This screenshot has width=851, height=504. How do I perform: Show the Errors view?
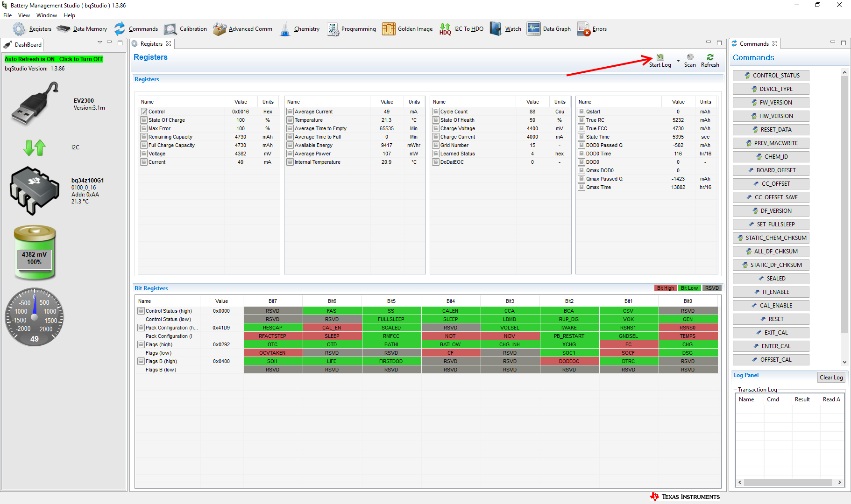tap(592, 29)
